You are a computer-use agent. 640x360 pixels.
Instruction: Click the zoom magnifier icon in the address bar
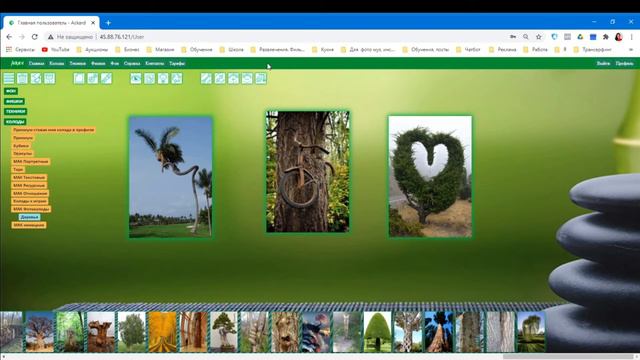[x=526, y=37]
